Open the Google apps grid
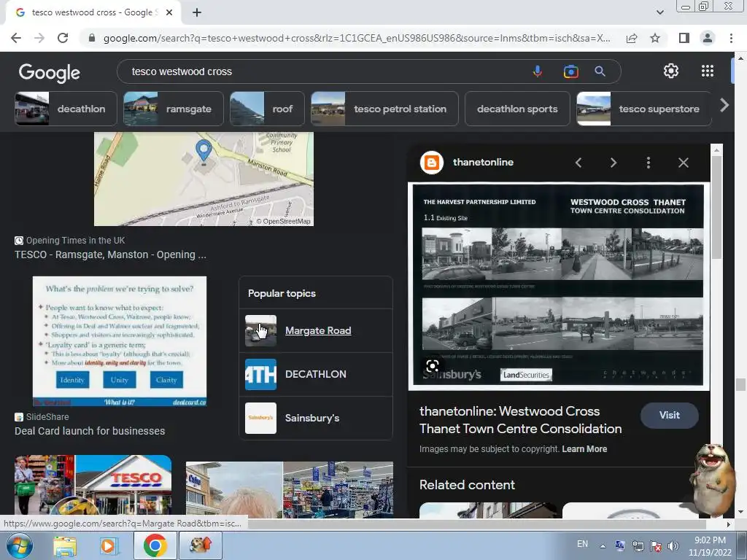 point(708,71)
